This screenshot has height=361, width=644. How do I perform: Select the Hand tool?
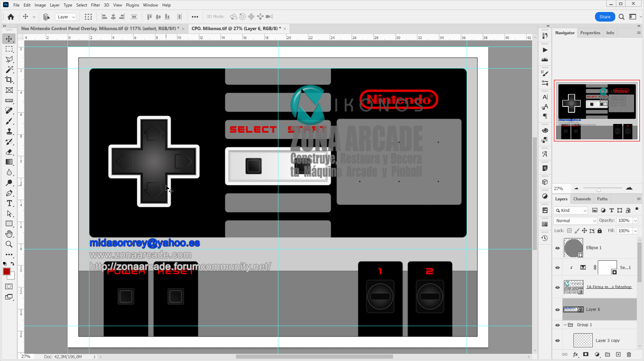pyautogui.click(x=9, y=234)
